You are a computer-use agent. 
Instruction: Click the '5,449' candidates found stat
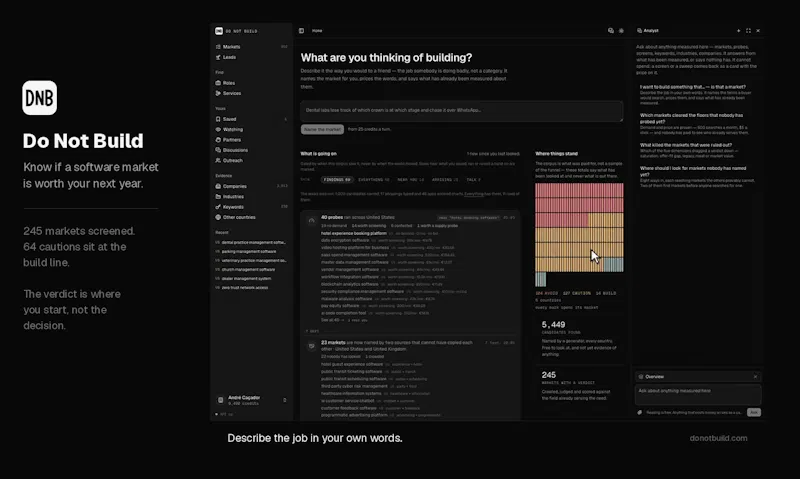(x=553, y=325)
